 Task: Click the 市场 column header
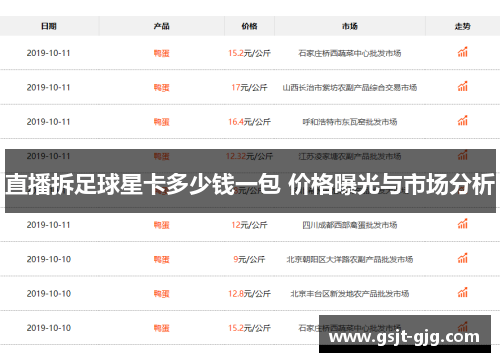[350, 26]
